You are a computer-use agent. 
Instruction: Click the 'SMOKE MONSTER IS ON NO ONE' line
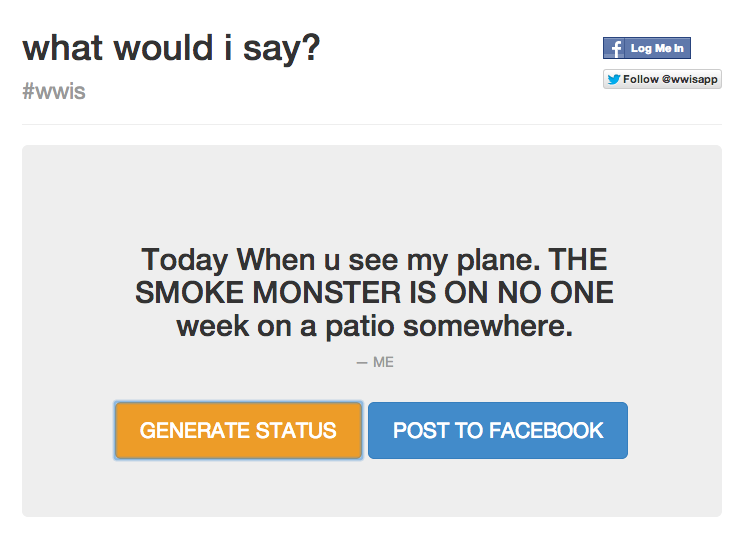click(x=374, y=293)
